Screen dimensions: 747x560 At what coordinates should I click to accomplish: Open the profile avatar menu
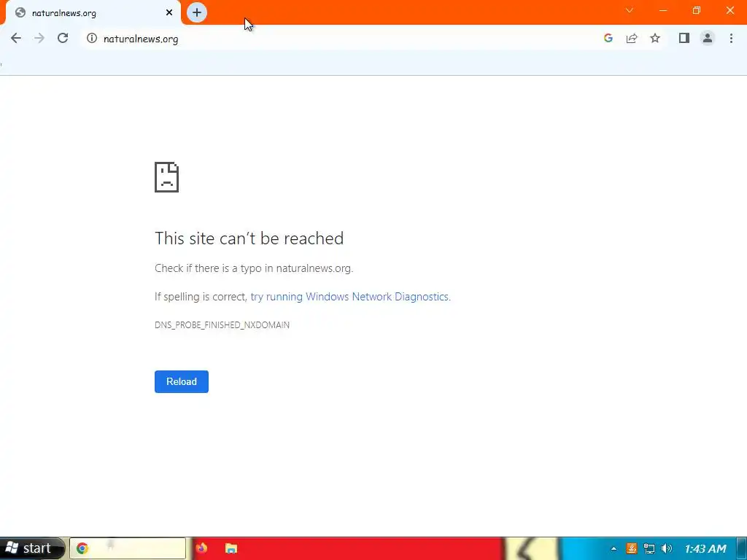coord(708,39)
